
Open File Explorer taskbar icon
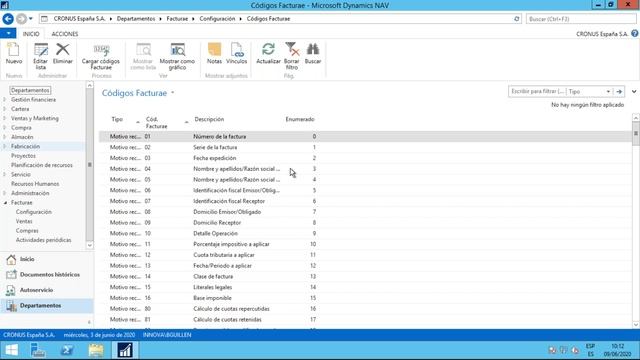(x=96, y=350)
